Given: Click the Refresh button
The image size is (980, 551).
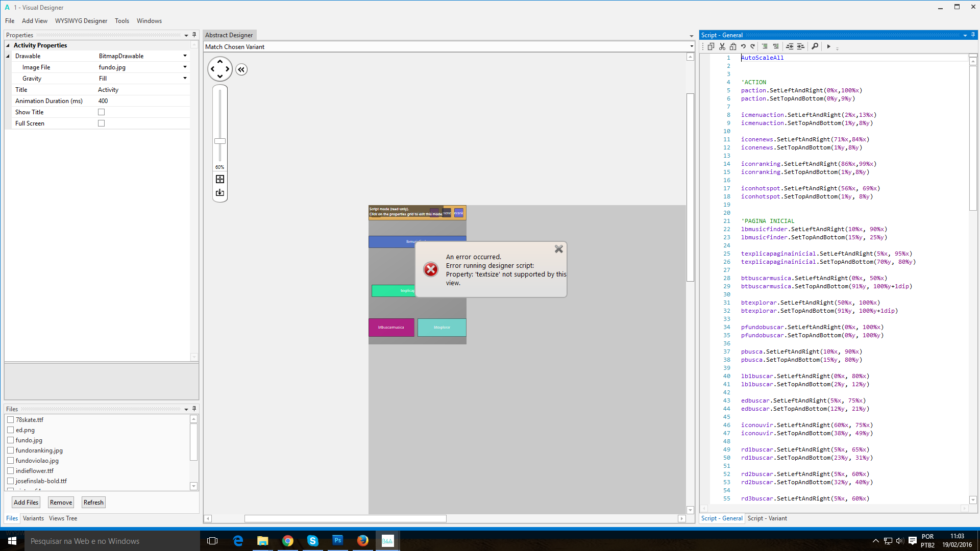Looking at the screenshot, I should 93,503.
